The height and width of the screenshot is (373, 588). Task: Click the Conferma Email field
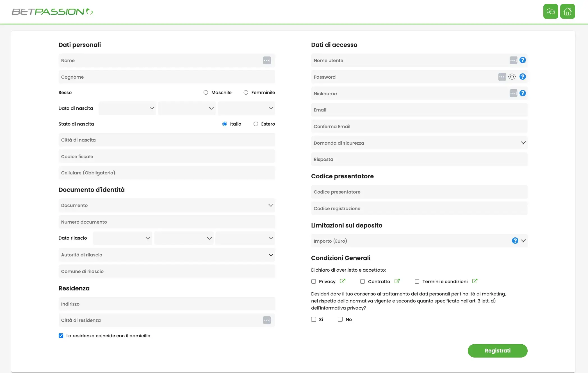click(419, 126)
